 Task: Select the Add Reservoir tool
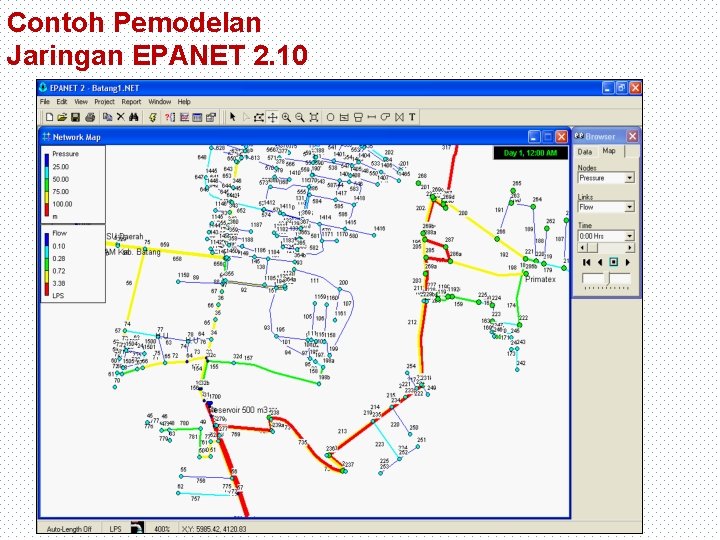point(344,117)
